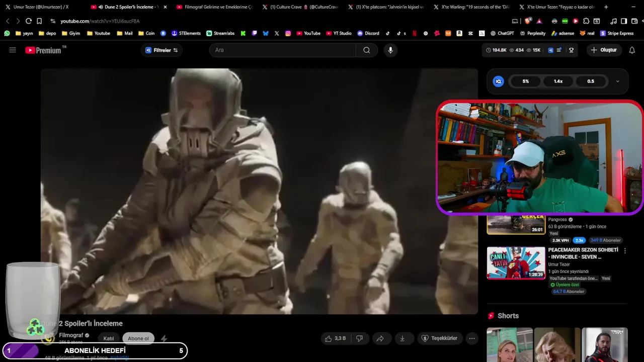Open the depo bookmarks folder
Image resolution: width=644 pixels, height=362 pixels.
point(47,33)
